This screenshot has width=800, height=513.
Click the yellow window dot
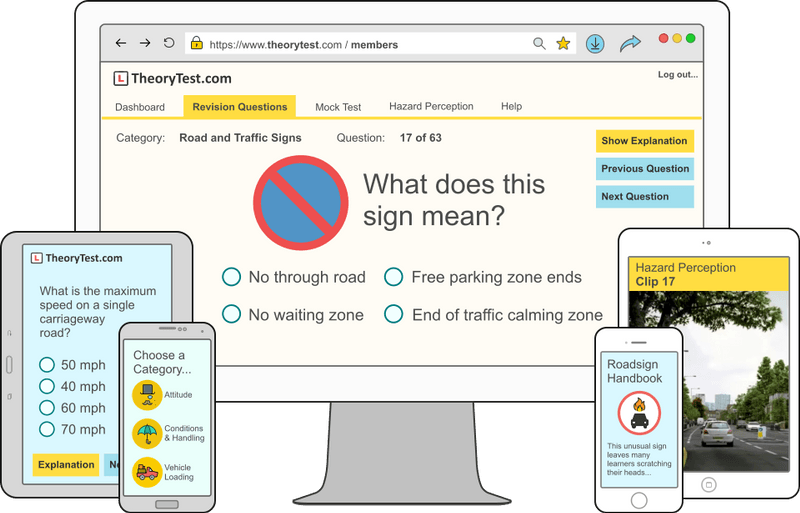[677, 38]
